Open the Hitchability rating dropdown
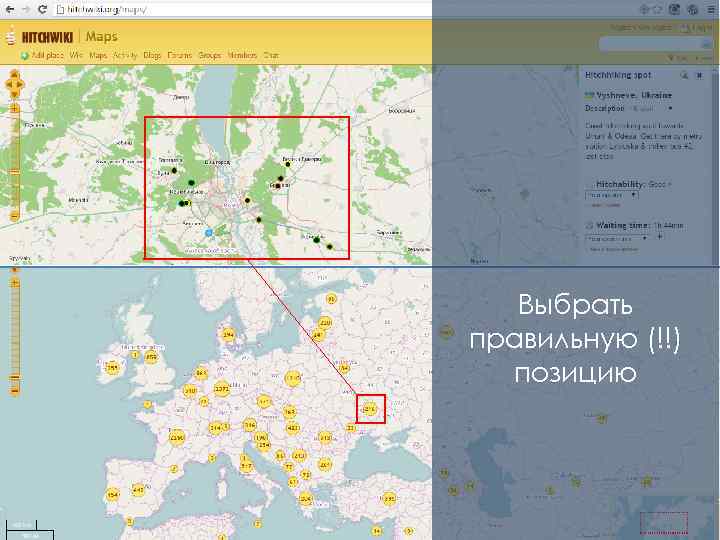The width and height of the screenshot is (720, 540). pos(612,195)
